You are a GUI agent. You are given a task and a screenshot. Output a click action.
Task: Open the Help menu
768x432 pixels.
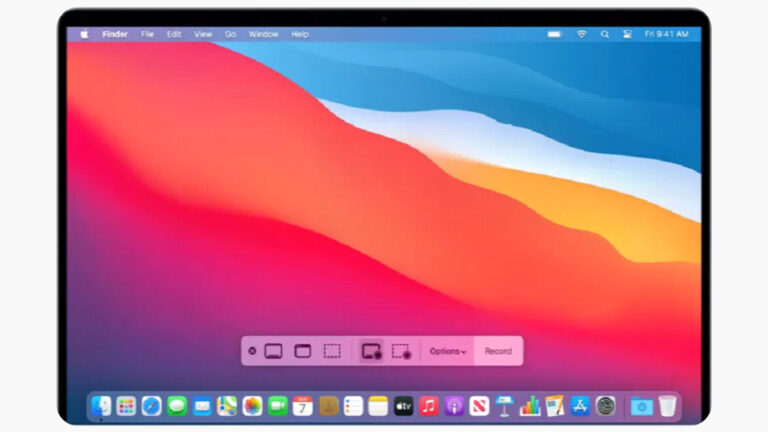pos(300,34)
